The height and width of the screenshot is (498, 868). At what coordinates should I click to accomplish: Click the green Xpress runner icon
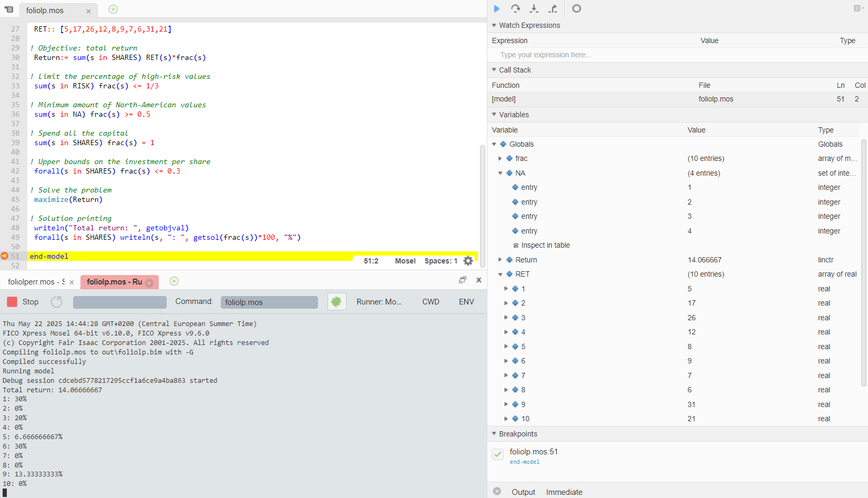pyautogui.click(x=336, y=301)
